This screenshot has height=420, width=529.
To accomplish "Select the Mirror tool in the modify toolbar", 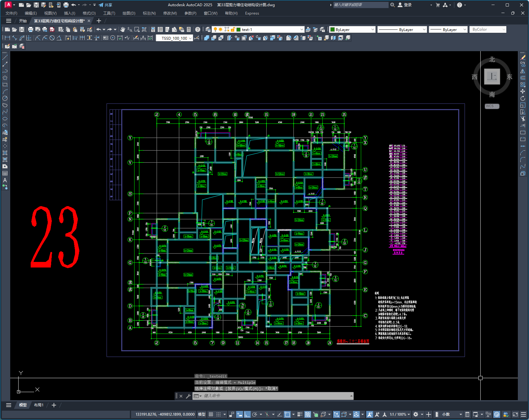I will point(523,71).
